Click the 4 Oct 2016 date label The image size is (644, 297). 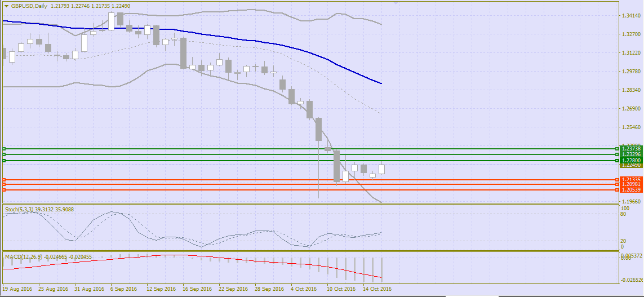(304, 289)
